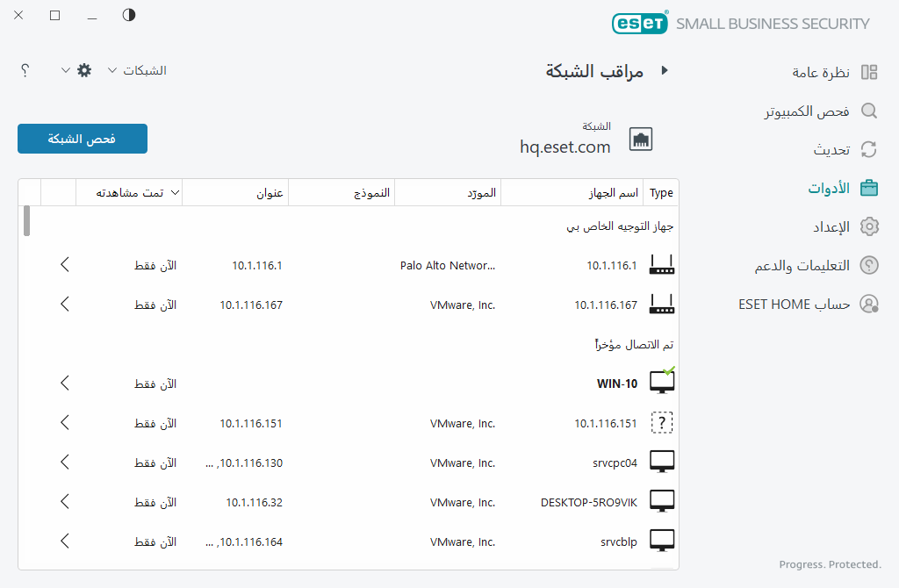Switch to the Overview (نظرة عامة) section
This screenshot has width=899, height=588.
pyautogui.click(x=820, y=72)
